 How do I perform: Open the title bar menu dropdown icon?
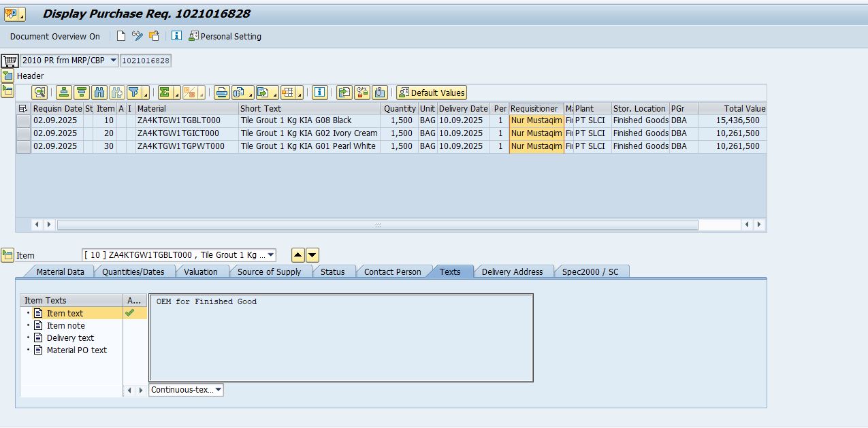[x=14, y=14]
